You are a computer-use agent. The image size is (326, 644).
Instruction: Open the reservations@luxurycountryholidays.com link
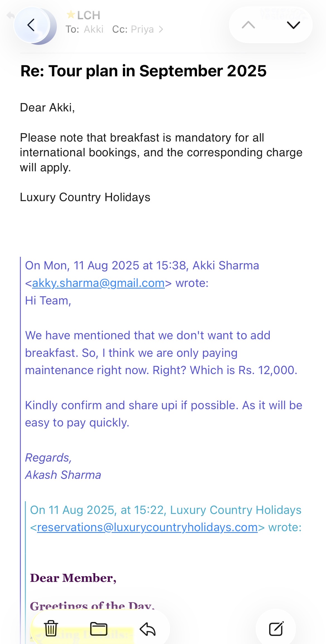(147, 527)
